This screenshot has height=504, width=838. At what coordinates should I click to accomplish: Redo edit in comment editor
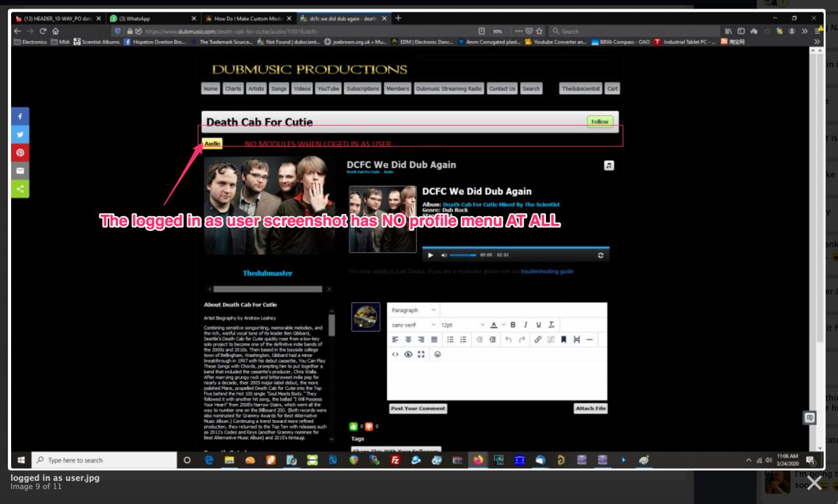pos(522,340)
